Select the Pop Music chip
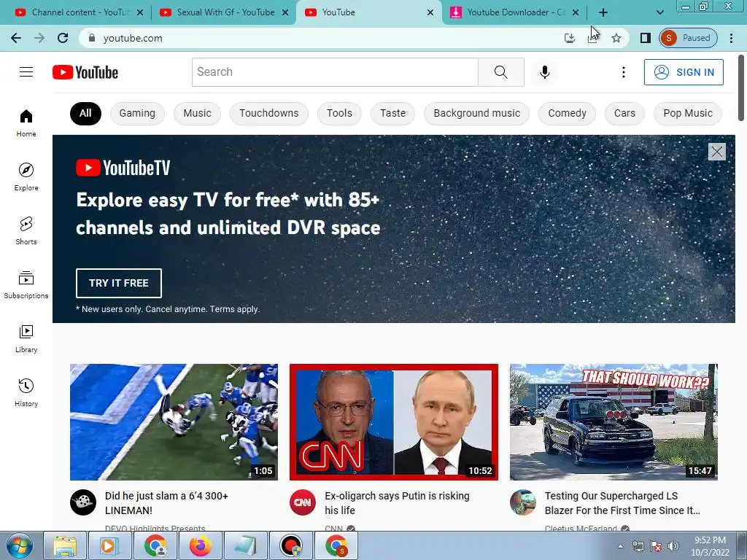 pyautogui.click(x=688, y=113)
